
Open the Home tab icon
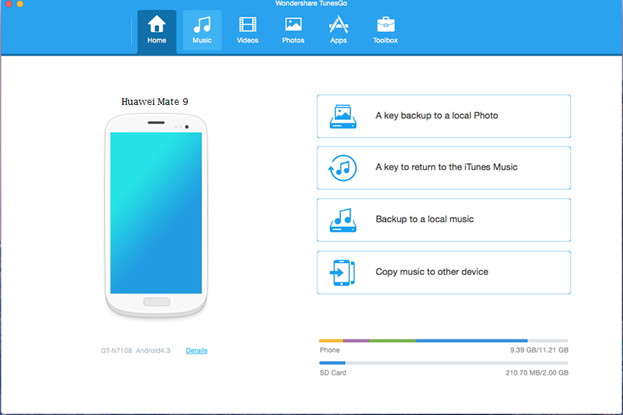coord(157,25)
